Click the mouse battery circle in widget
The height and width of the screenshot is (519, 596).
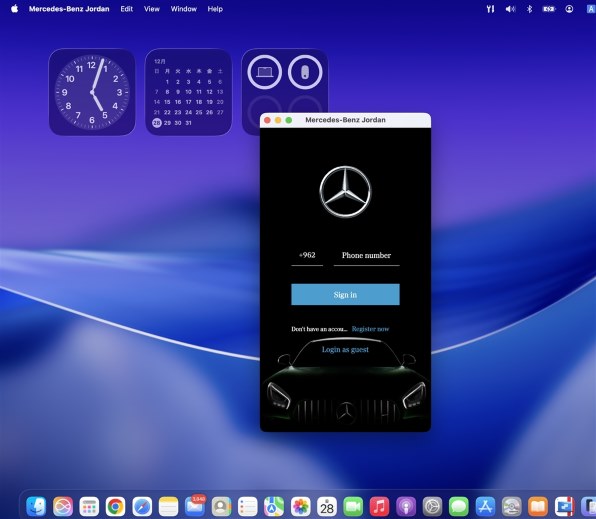coord(305,72)
